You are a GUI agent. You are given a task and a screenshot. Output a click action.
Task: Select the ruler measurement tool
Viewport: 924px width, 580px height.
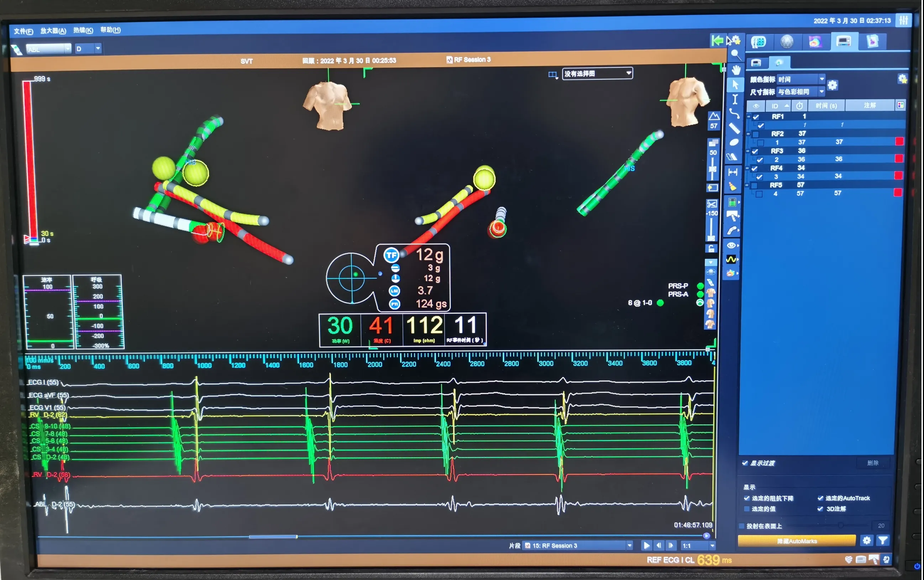[734, 128]
